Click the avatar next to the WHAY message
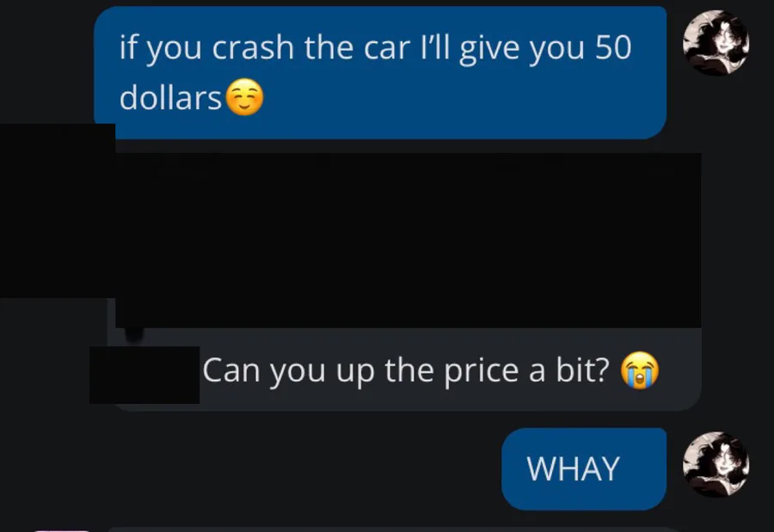The height and width of the screenshot is (532, 774). click(716, 464)
